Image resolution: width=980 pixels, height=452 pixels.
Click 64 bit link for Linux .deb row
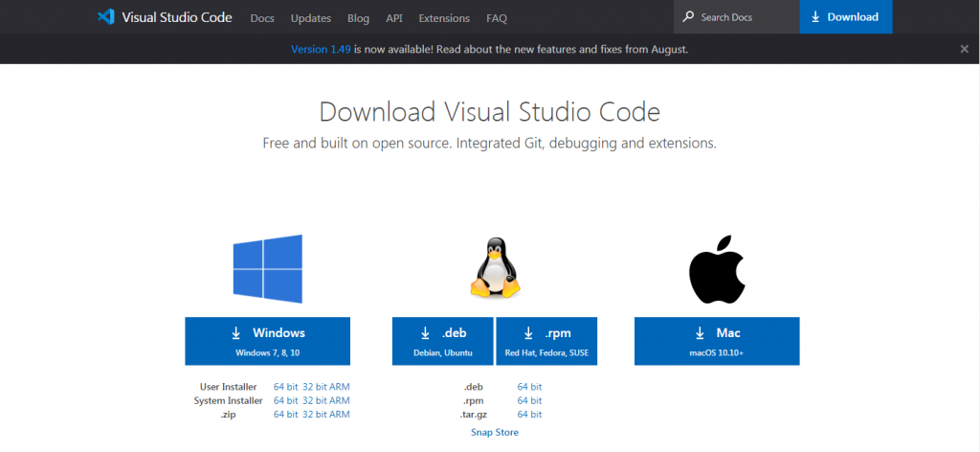pos(529,387)
